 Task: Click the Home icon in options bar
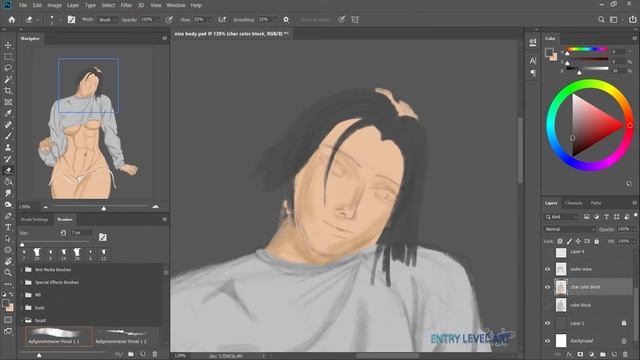tap(12, 20)
